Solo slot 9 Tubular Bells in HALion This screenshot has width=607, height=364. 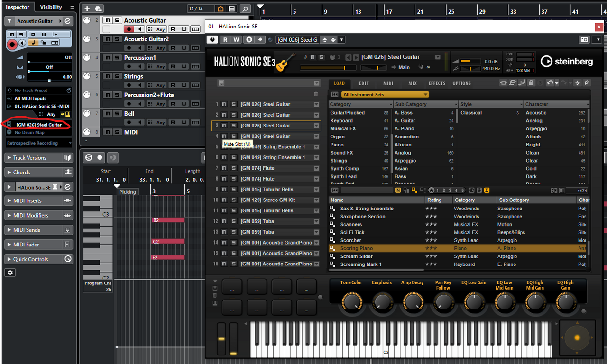(234, 190)
